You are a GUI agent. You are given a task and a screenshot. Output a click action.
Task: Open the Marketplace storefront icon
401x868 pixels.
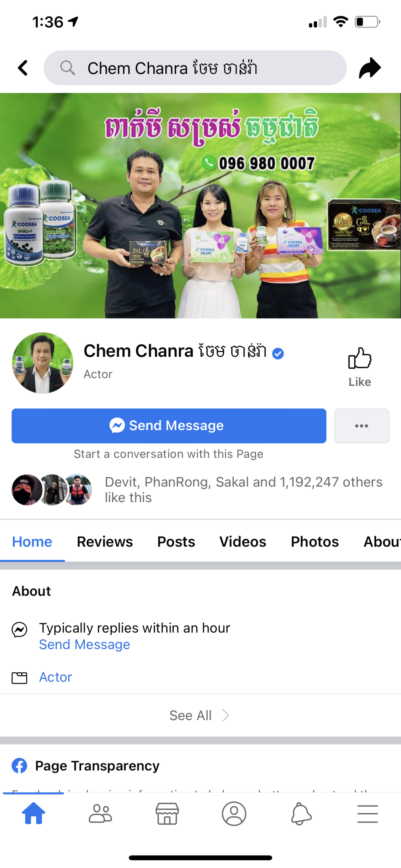(167, 814)
